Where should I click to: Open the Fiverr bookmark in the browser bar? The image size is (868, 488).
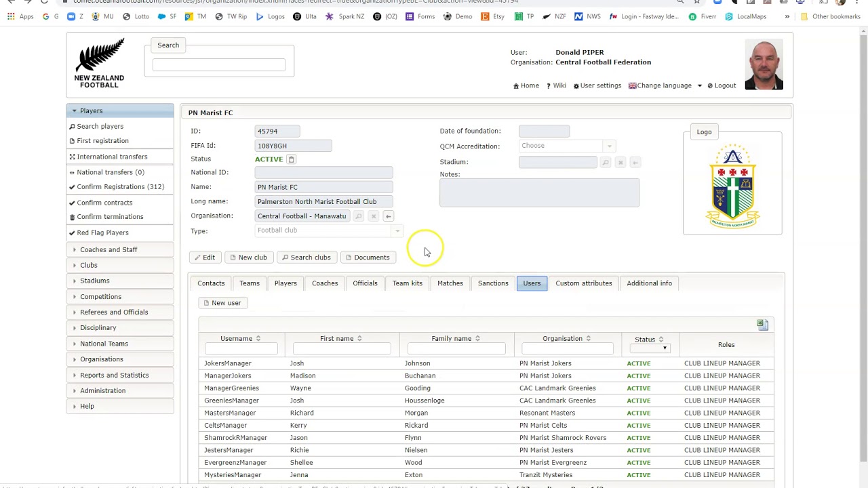point(703,16)
